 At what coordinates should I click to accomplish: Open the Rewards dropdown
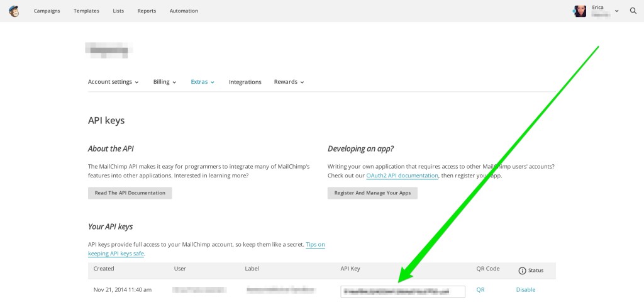289,82
